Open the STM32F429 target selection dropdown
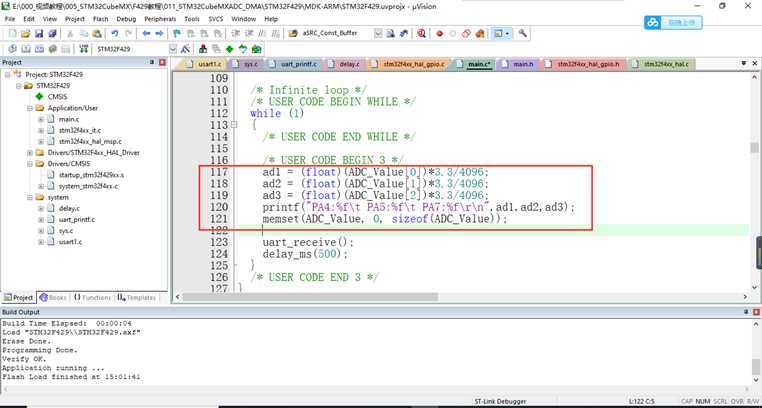Viewport: 762px width, 408px height. coord(173,49)
